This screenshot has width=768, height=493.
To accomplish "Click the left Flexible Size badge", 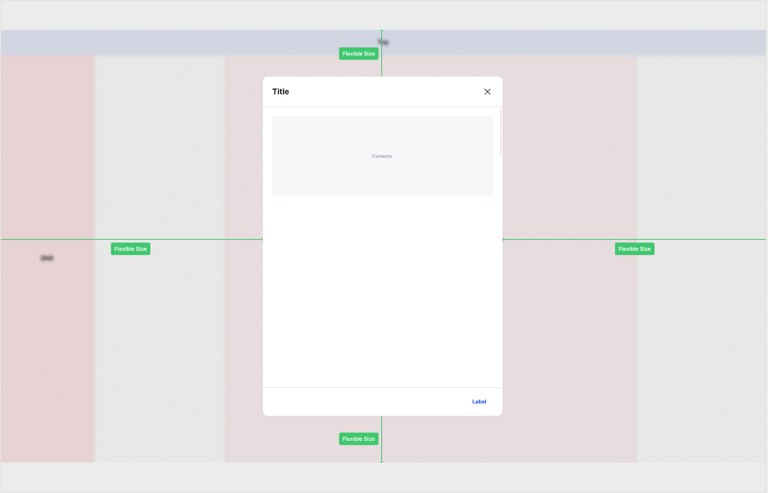I will tap(130, 249).
